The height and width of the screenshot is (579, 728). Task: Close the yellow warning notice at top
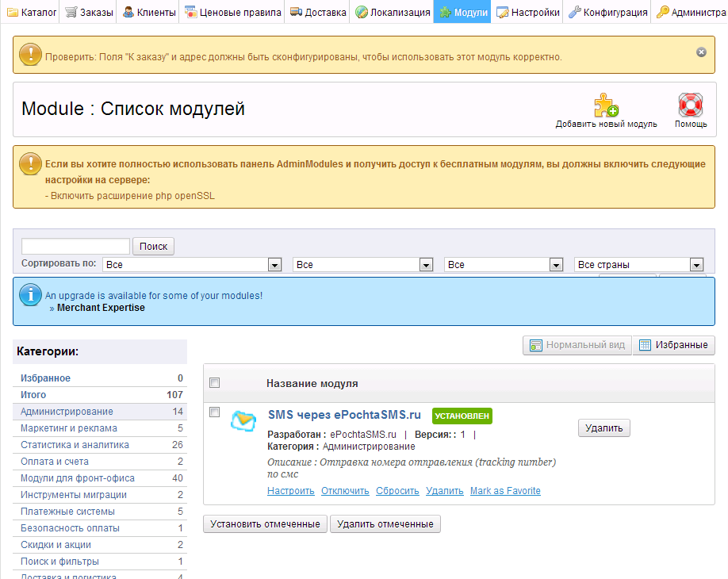[x=701, y=52]
